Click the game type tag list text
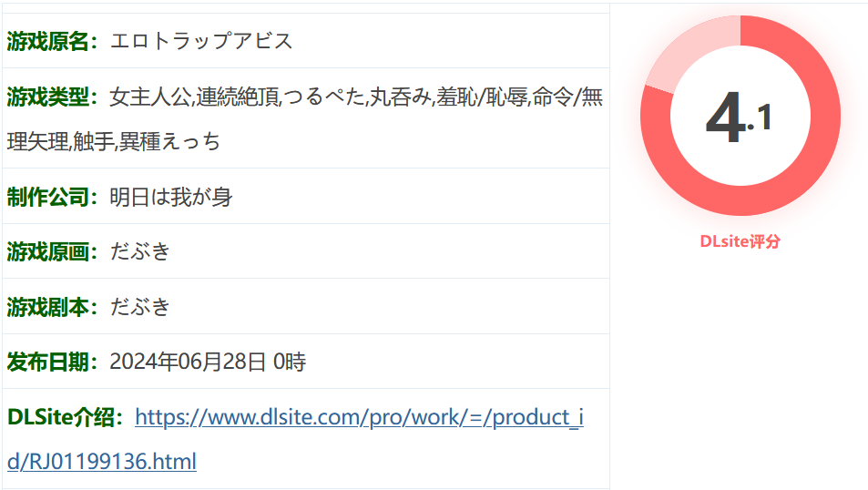Viewport: 868px width, 490px height. [x=305, y=119]
